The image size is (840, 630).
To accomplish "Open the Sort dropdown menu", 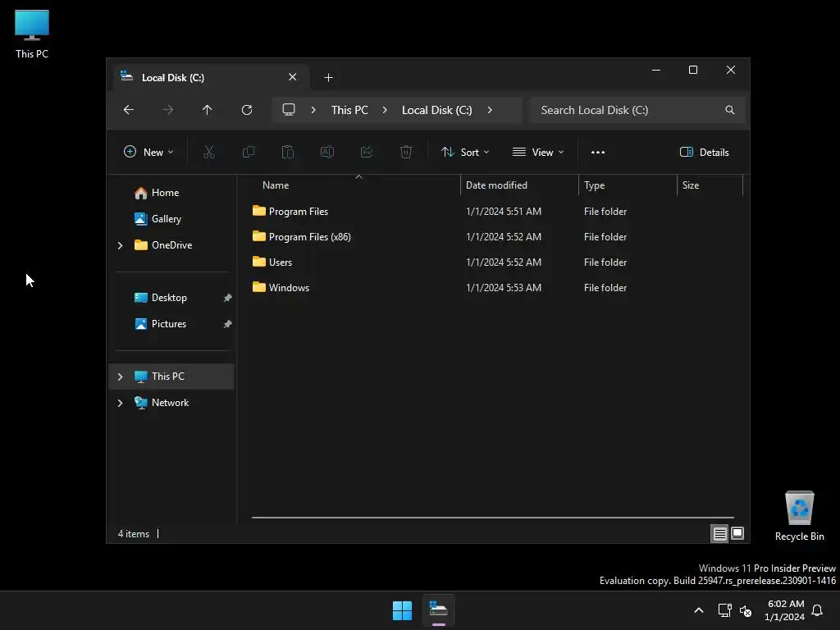I will click(x=465, y=152).
